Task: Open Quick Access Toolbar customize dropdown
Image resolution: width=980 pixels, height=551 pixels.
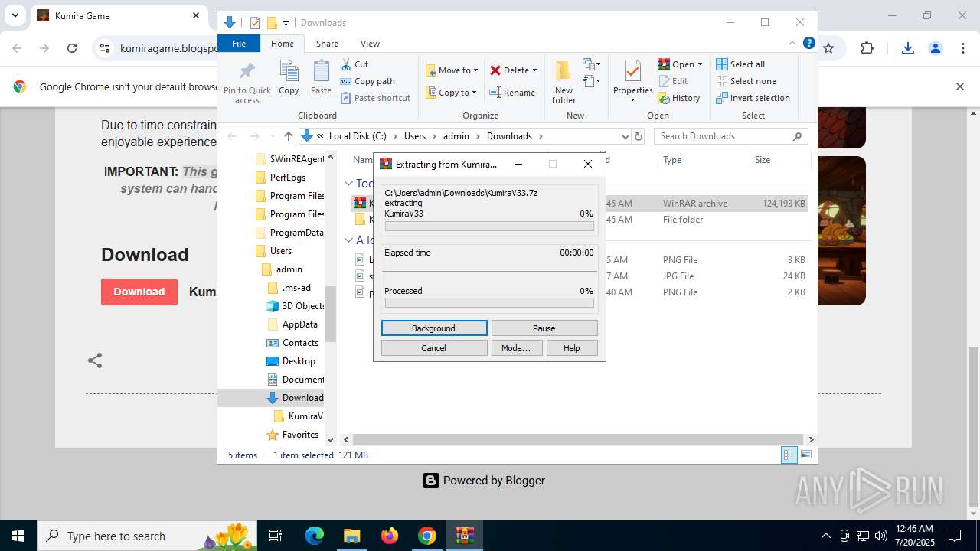Action: tap(286, 24)
